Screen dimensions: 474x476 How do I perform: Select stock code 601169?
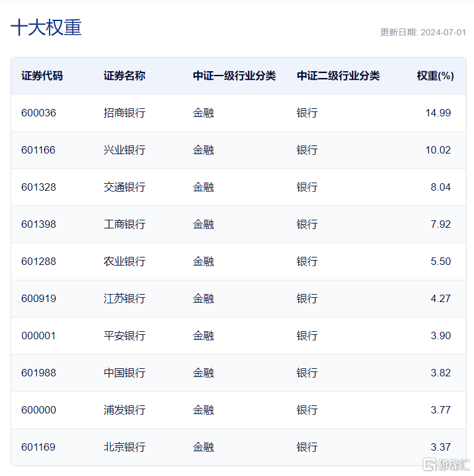point(38,447)
